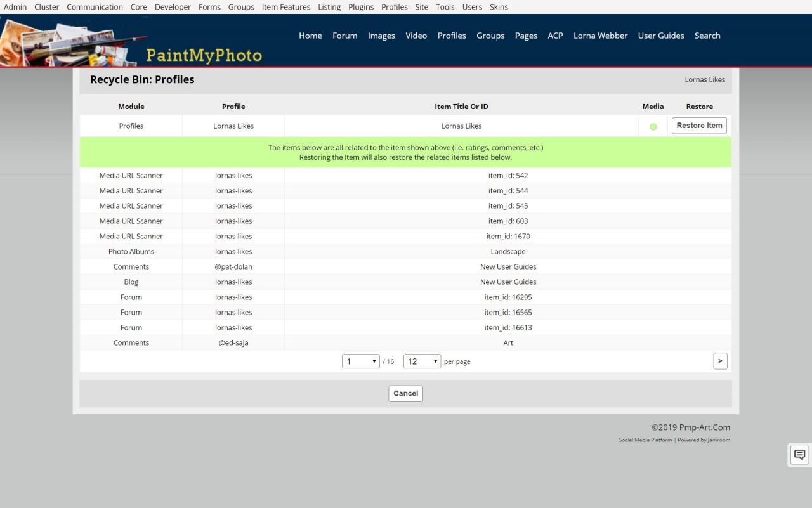
Task: Open the Item Features menu
Action: click(x=286, y=7)
